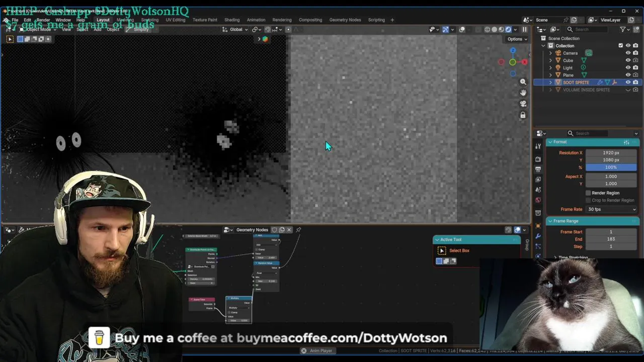644x362 pixels.
Task: Open the File menu
Action: 15,20
